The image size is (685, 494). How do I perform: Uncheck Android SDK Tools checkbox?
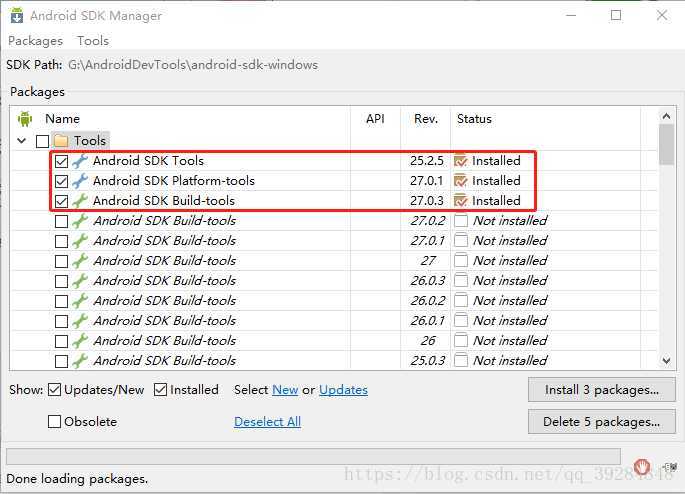point(62,161)
